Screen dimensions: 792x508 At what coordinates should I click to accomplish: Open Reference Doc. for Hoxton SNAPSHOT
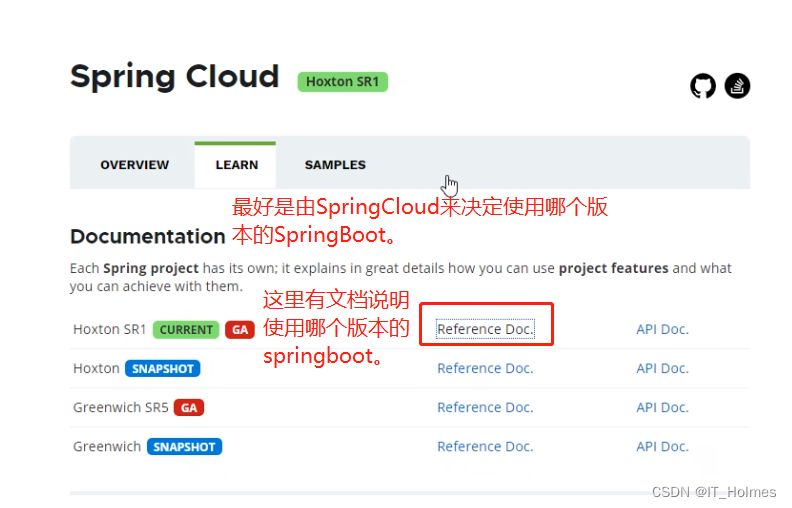pyautogui.click(x=485, y=368)
